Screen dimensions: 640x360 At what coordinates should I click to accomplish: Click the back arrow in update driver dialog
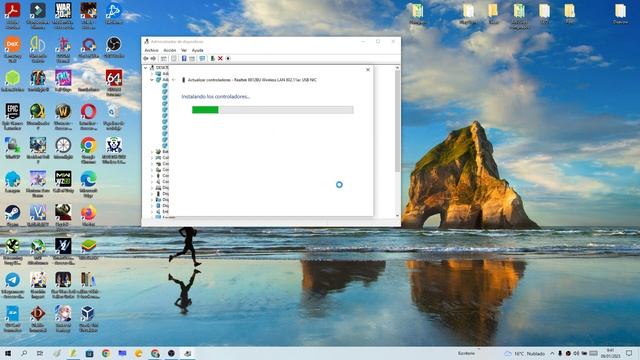pos(174,80)
